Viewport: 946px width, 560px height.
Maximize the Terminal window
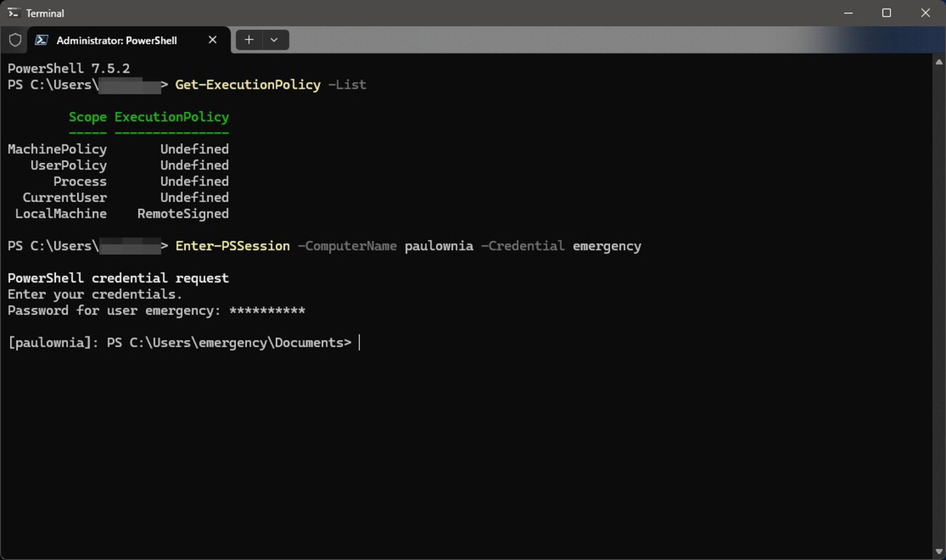click(886, 13)
